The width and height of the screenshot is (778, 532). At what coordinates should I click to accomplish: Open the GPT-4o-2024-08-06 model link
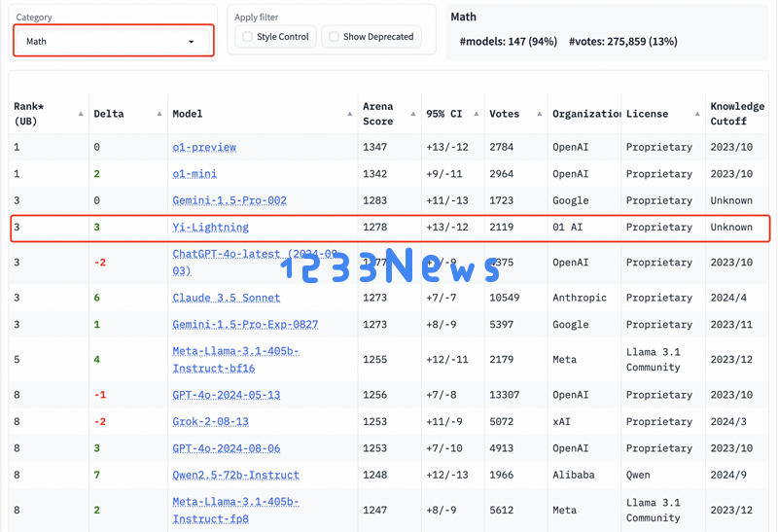[227, 448]
